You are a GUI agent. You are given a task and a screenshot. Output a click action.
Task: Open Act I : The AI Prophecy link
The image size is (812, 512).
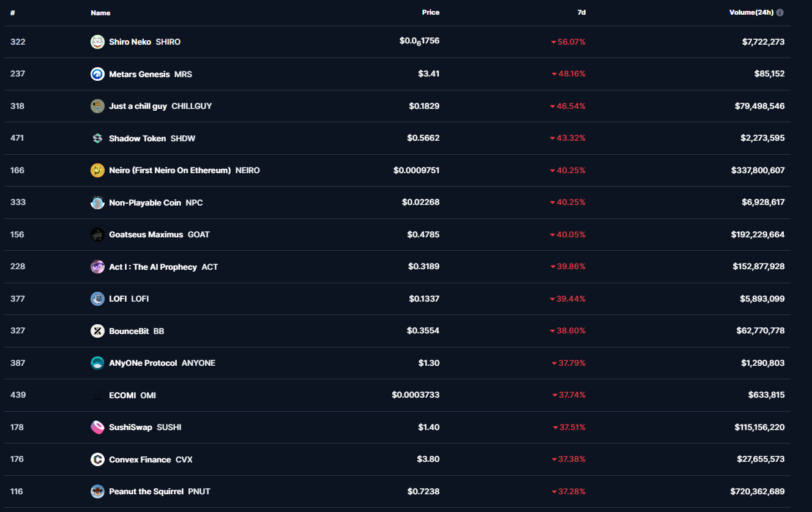coord(163,267)
